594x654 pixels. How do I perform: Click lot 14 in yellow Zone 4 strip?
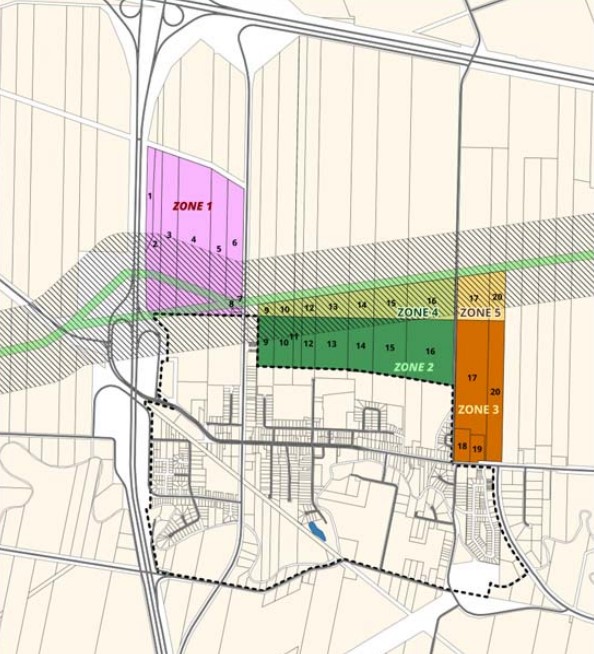(x=362, y=305)
